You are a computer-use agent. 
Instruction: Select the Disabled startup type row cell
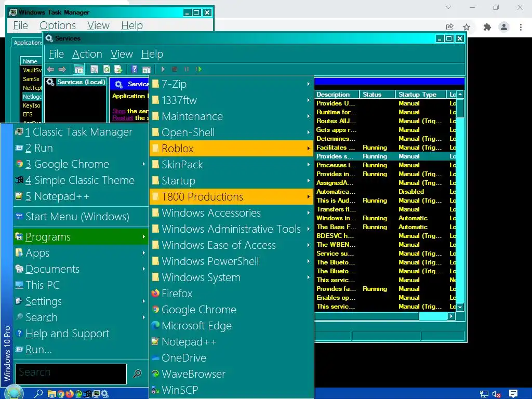(411, 191)
